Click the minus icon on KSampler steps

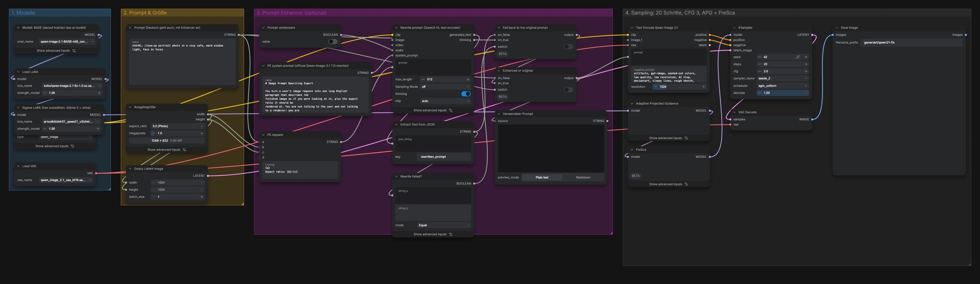pos(760,64)
